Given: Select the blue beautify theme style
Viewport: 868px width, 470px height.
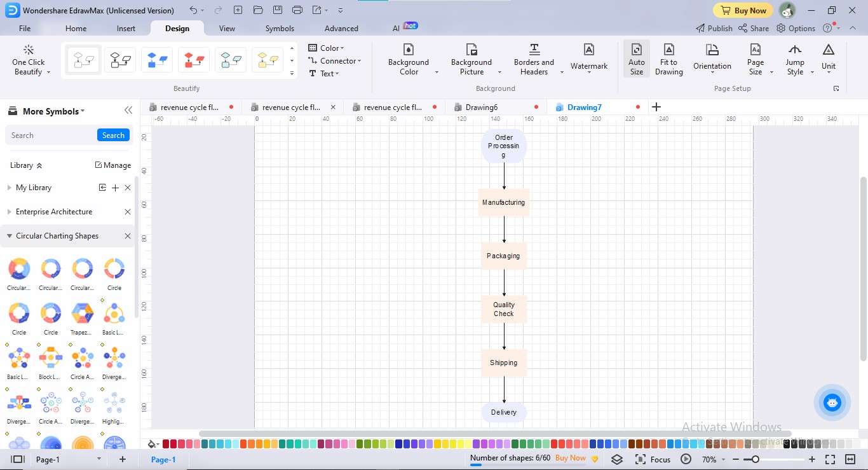Looking at the screenshot, I should 157,60.
